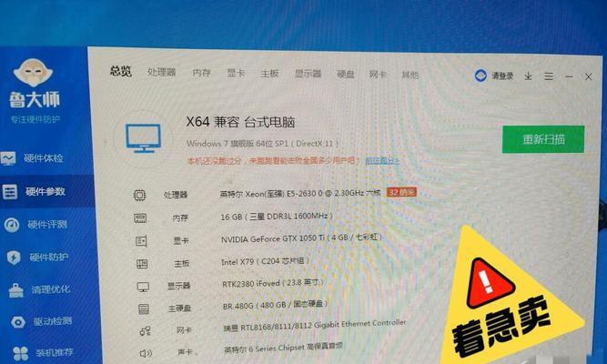Minimize the 鲁大师 window
Image resolution: width=607 pixels, height=364 pixels.
(569, 76)
